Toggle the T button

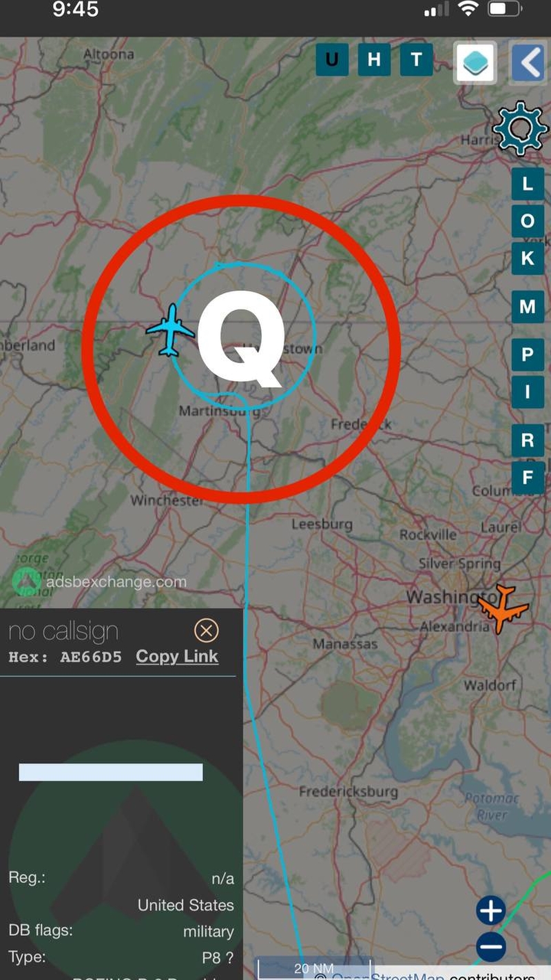click(x=416, y=60)
